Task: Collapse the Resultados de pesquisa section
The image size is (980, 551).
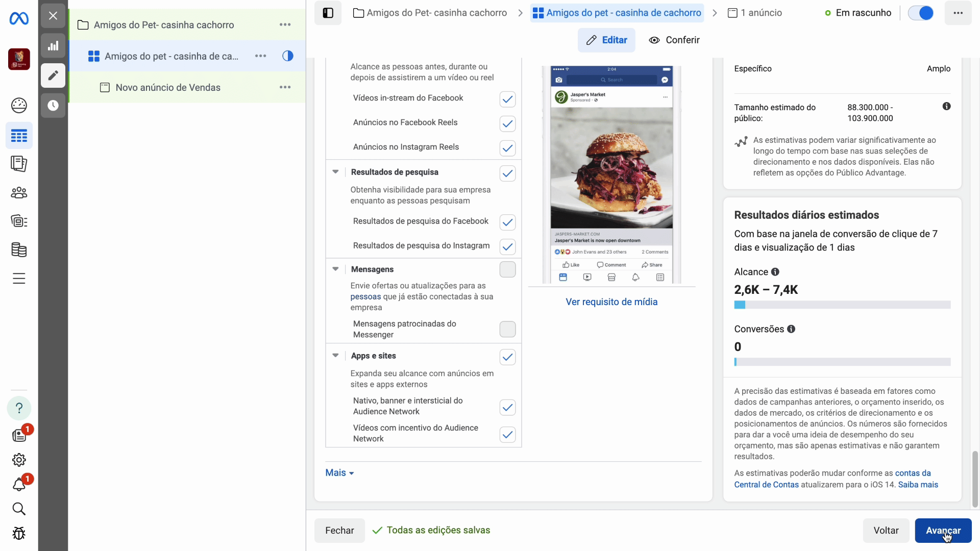Action: click(335, 172)
